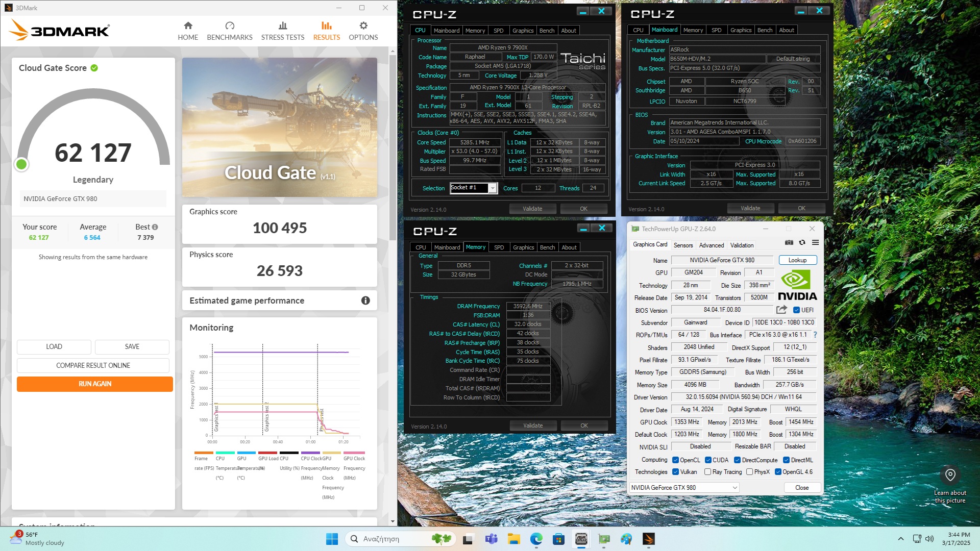980x551 pixels.
Task: Click the volume speaker icon in the tray
Action: [929, 539]
